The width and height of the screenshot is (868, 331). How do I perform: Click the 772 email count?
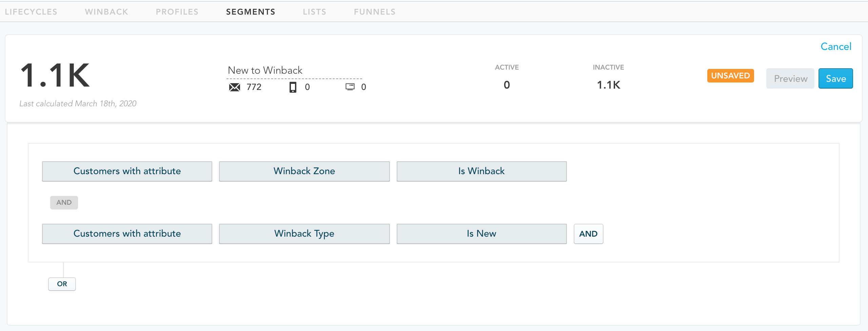click(x=254, y=87)
